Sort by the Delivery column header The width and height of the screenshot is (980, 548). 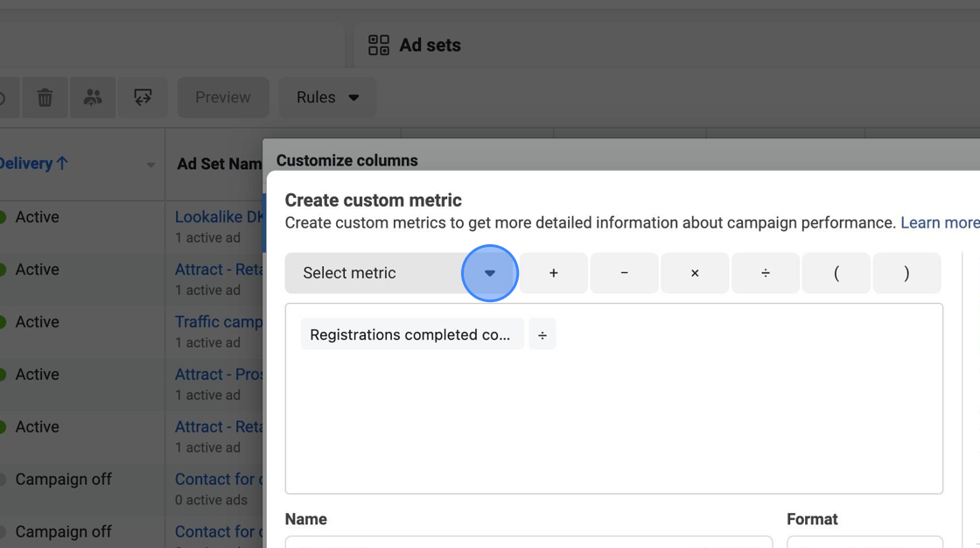coord(35,163)
